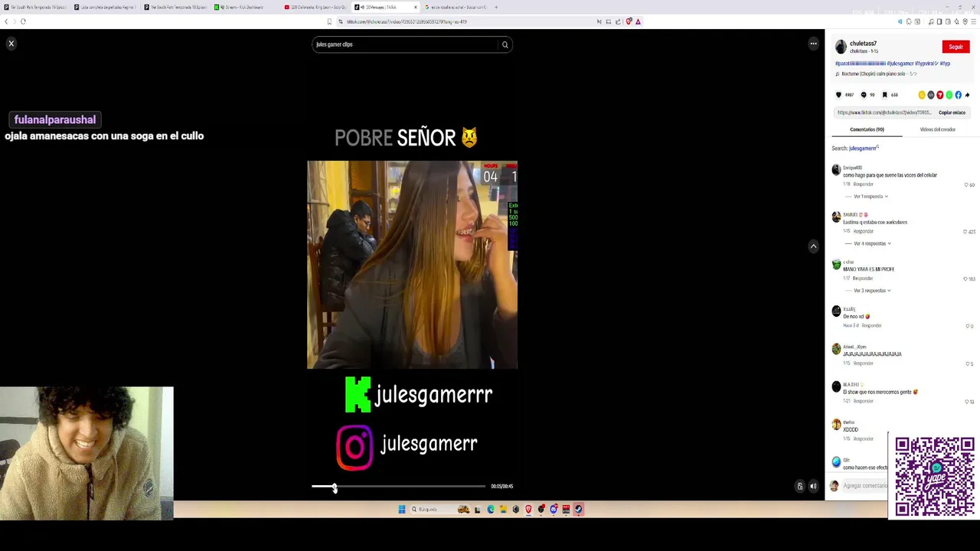Switch to the Google search browser tab
Screen dimensions: 980x551
pyautogui.click(x=456, y=7)
